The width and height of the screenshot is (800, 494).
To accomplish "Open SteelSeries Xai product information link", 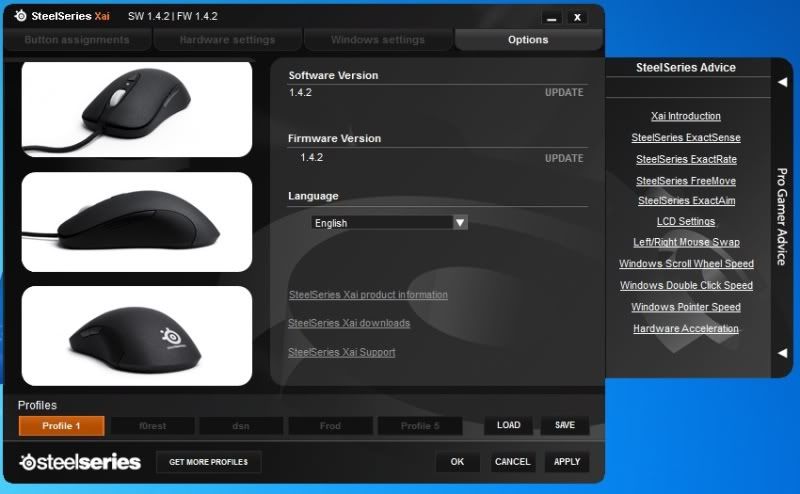I will 368,294.
